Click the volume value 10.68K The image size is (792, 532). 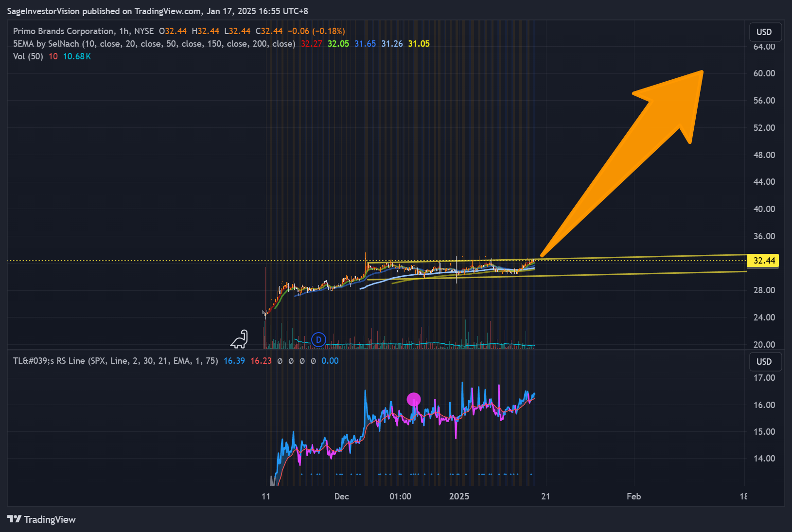coord(77,56)
